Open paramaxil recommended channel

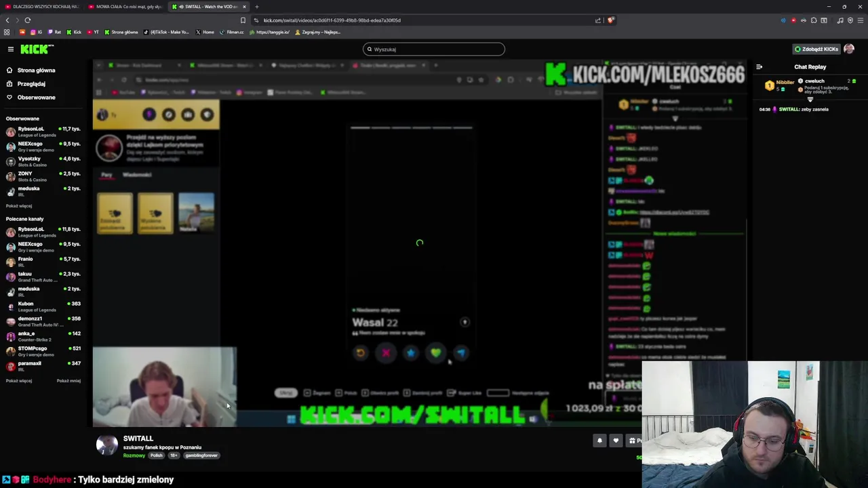click(43, 366)
